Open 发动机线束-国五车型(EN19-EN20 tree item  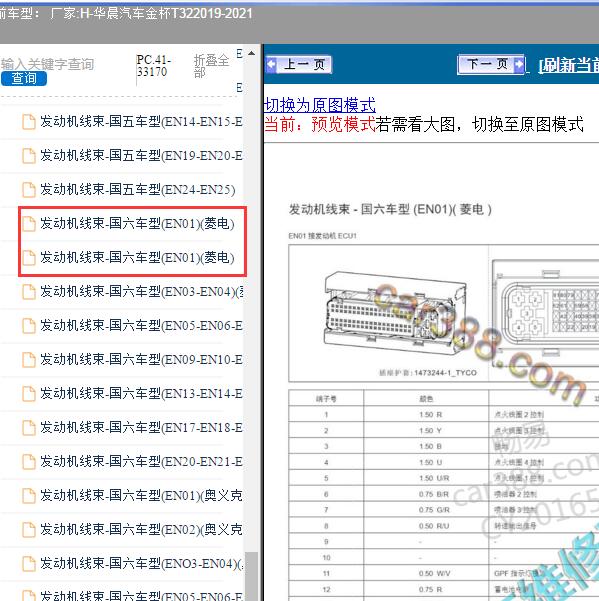[x=141, y=156]
